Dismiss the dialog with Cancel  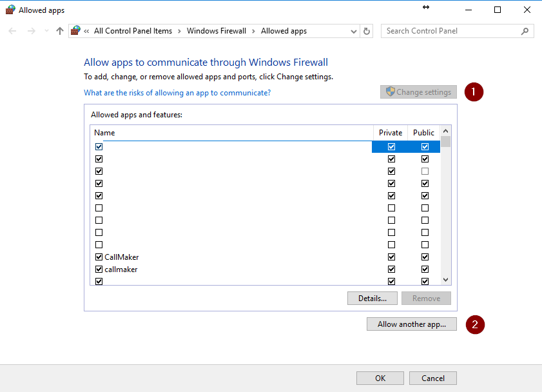coord(433,378)
